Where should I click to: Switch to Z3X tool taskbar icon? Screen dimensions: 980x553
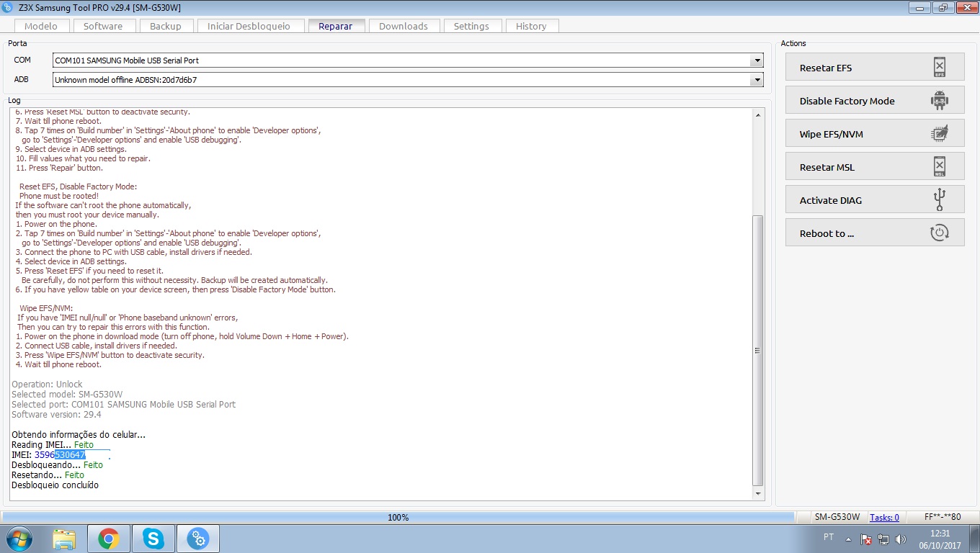[197, 539]
